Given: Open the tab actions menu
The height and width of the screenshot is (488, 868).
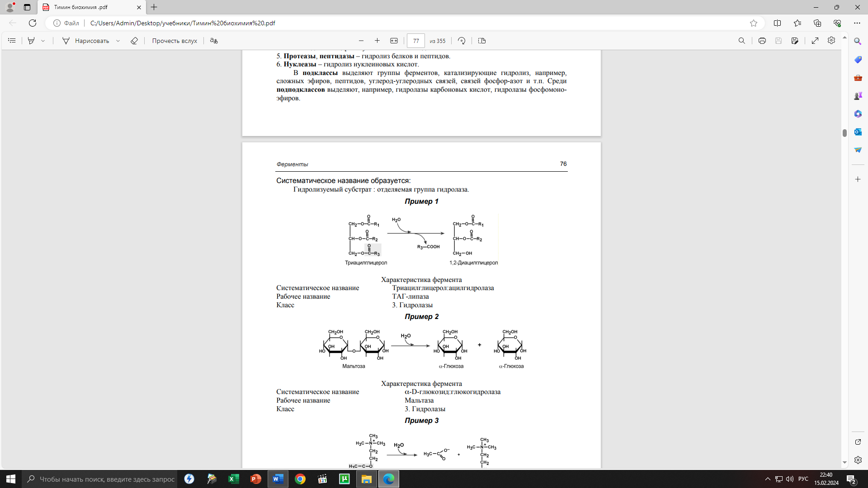Looking at the screenshot, I should (x=27, y=7).
